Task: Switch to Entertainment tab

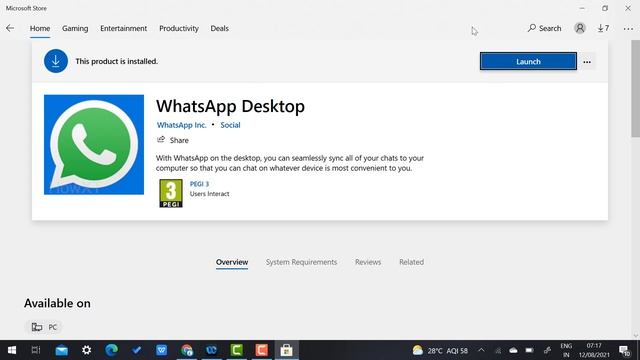Action: (x=124, y=28)
